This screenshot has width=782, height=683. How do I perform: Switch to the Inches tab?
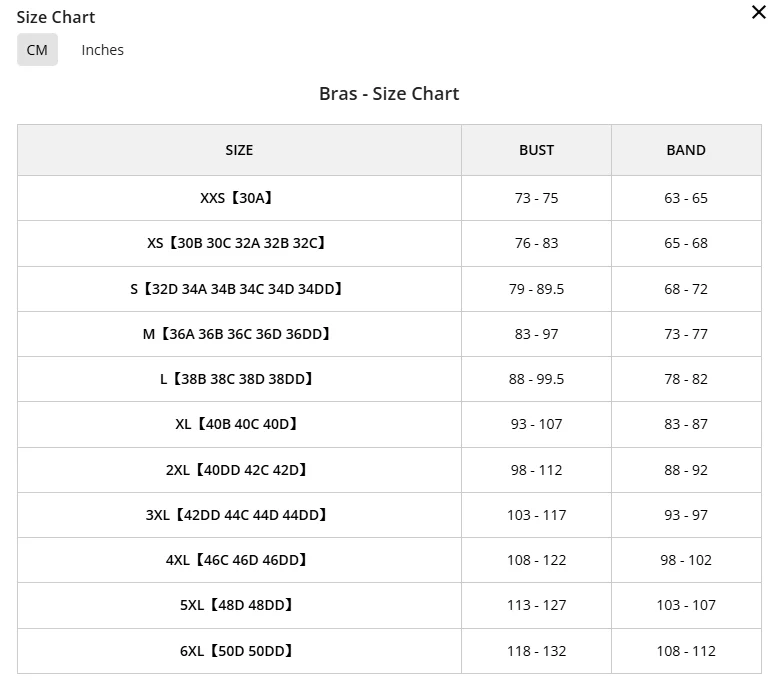pos(102,50)
